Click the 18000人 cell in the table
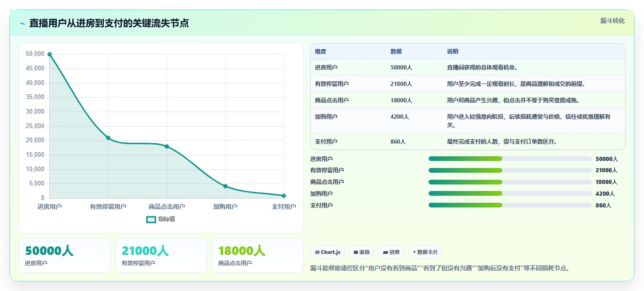 pyautogui.click(x=401, y=100)
